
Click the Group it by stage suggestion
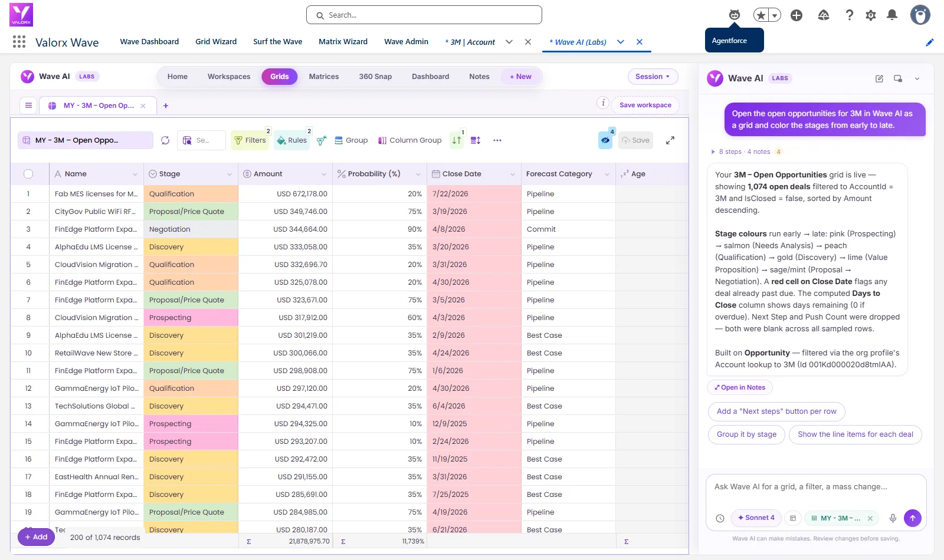click(x=746, y=434)
